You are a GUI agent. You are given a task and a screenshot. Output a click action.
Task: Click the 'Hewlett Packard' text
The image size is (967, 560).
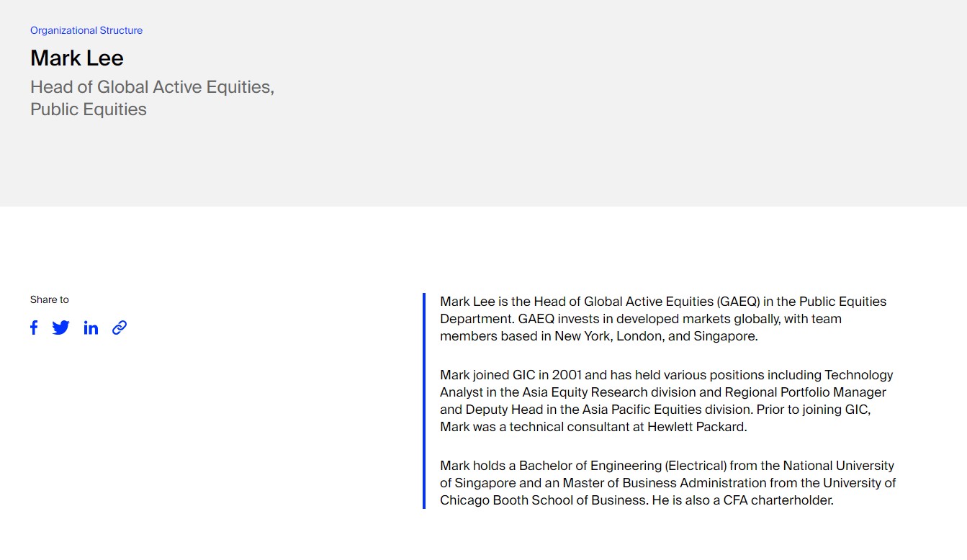click(696, 427)
